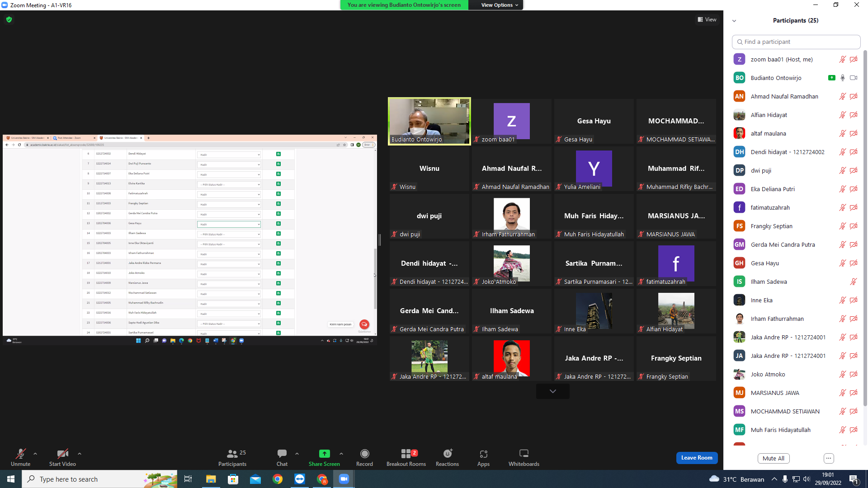Click "Inne Eka" in the participants list

[x=762, y=300]
